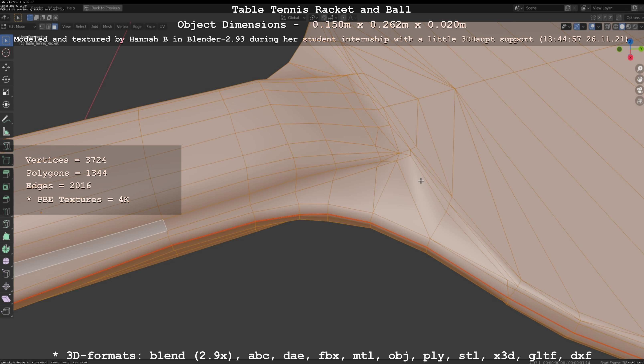The height and width of the screenshot is (364, 644).
Task: Enable Z axis mesh mirror
Action: pos(611,17)
